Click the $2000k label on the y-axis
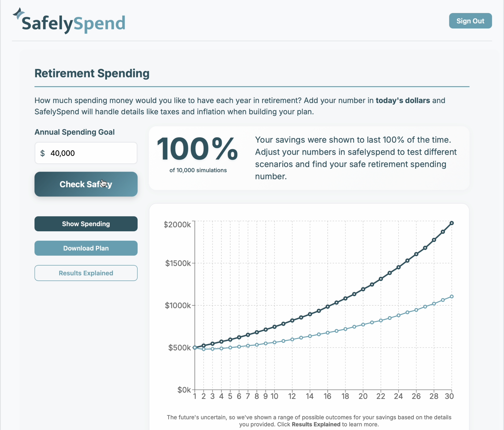Screen dimensions: 504x430 point(177,224)
